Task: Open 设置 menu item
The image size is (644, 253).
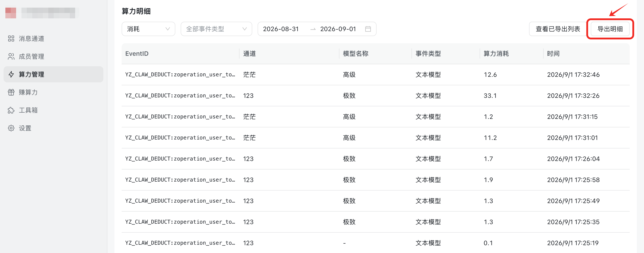Action: pyautogui.click(x=53, y=128)
